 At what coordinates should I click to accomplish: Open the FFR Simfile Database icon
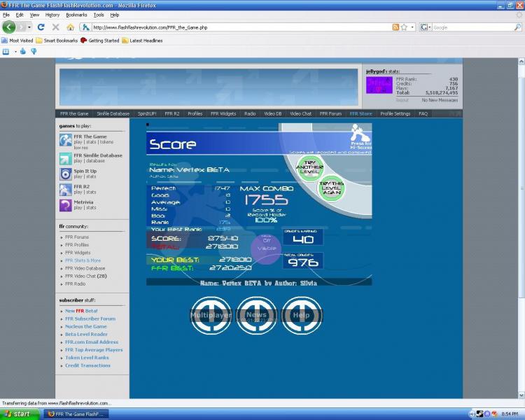tap(65, 158)
